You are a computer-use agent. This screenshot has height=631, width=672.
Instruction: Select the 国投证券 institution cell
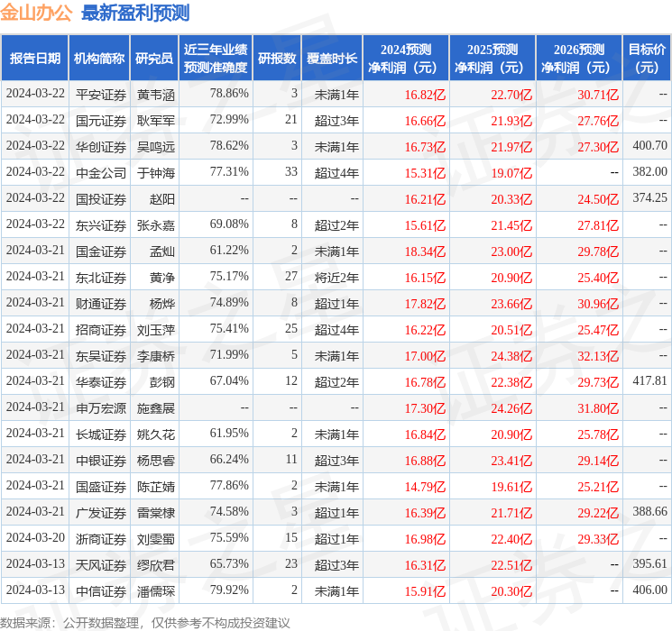[101, 199]
